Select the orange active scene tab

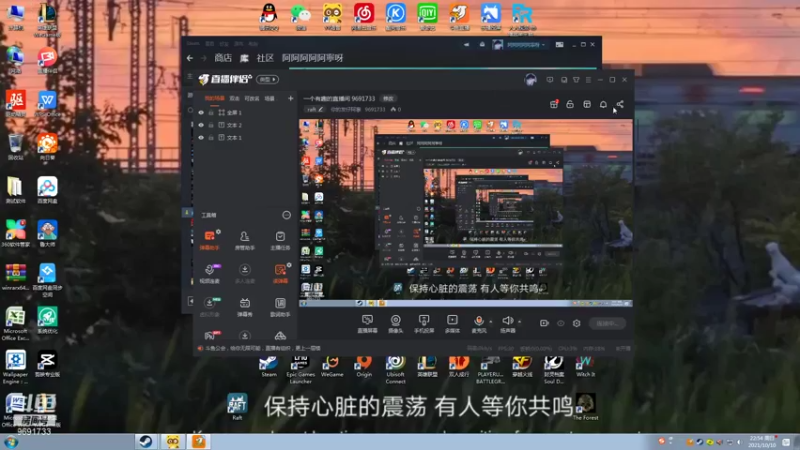point(214,98)
